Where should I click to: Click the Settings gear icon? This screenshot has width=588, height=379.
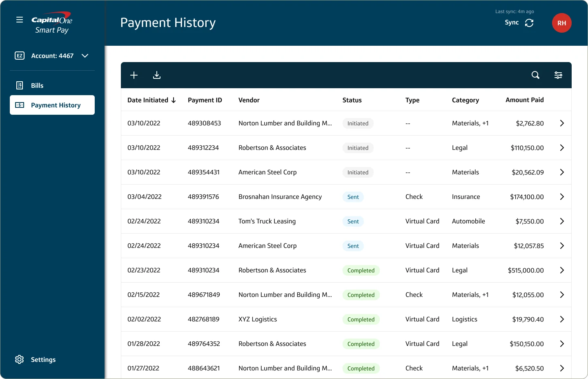click(19, 359)
